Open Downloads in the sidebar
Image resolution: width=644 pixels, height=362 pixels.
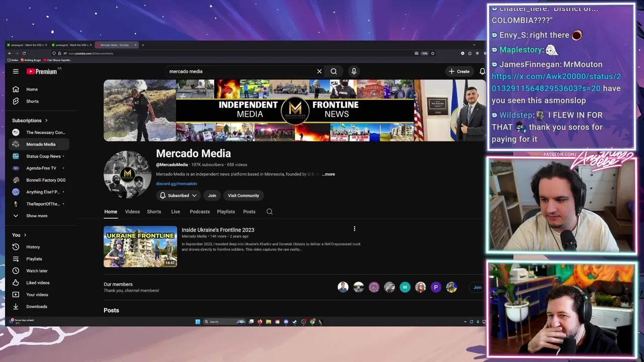[x=39, y=307]
